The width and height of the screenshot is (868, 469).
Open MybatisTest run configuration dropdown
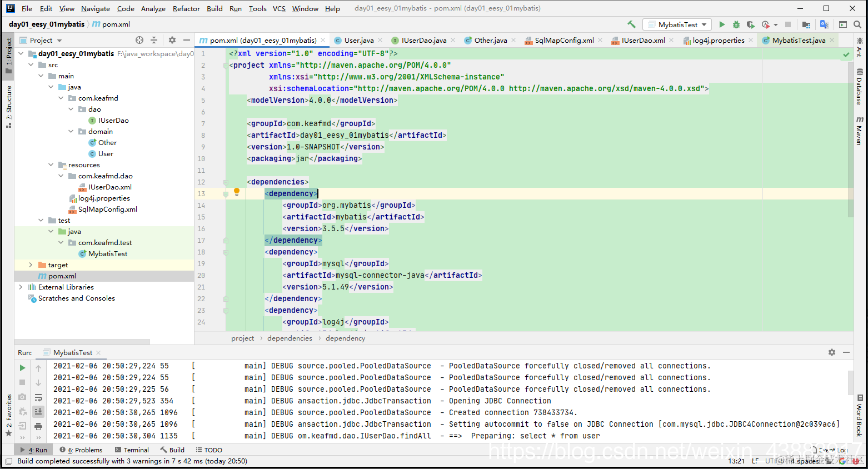[x=677, y=24]
